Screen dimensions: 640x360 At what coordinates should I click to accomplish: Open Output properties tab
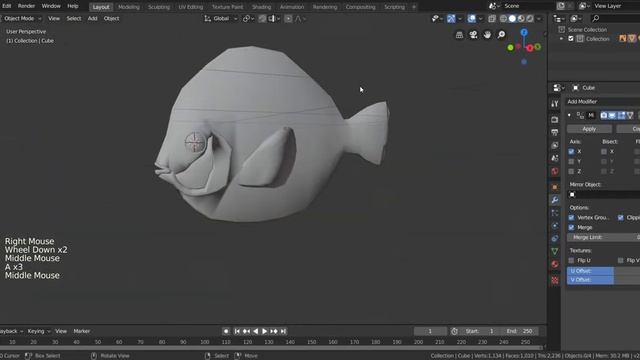(x=555, y=132)
